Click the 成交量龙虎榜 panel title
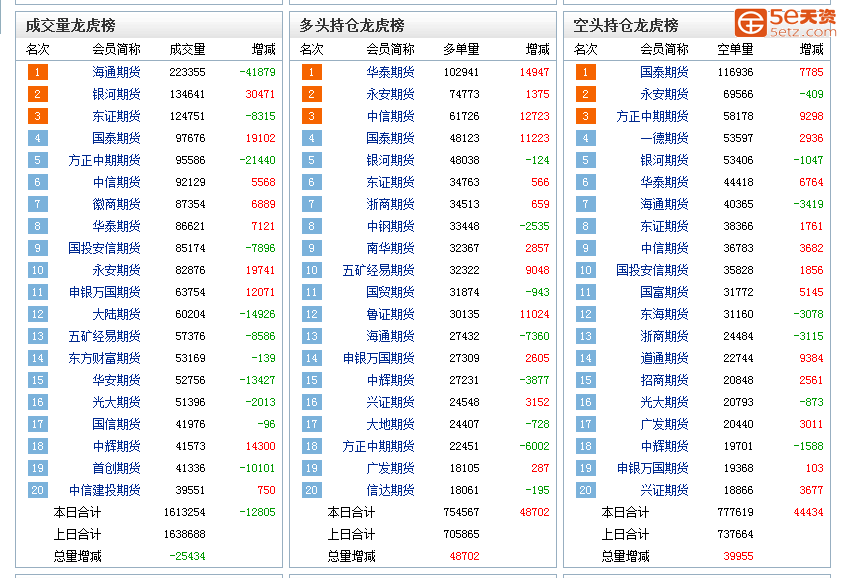 click(70, 25)
